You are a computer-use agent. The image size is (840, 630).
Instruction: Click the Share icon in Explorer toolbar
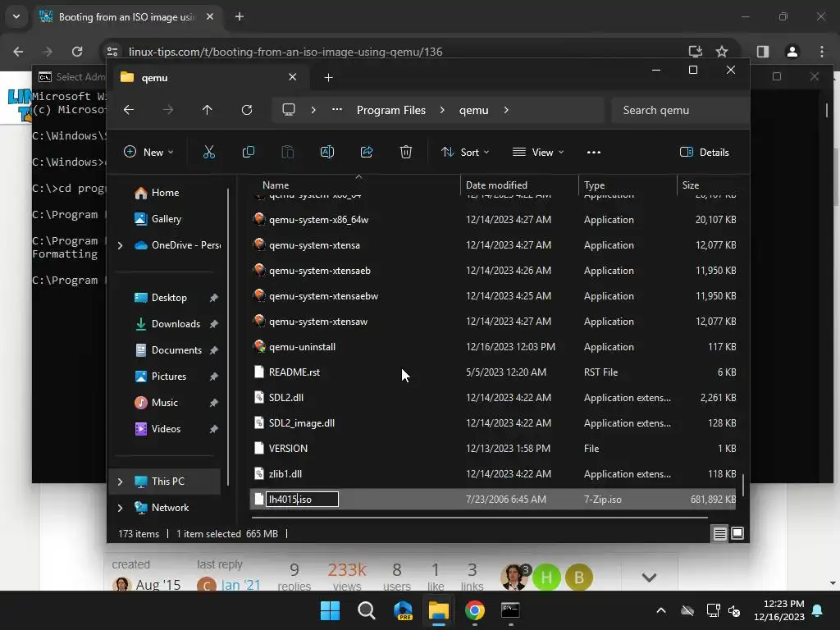click(x=367, y=152)
